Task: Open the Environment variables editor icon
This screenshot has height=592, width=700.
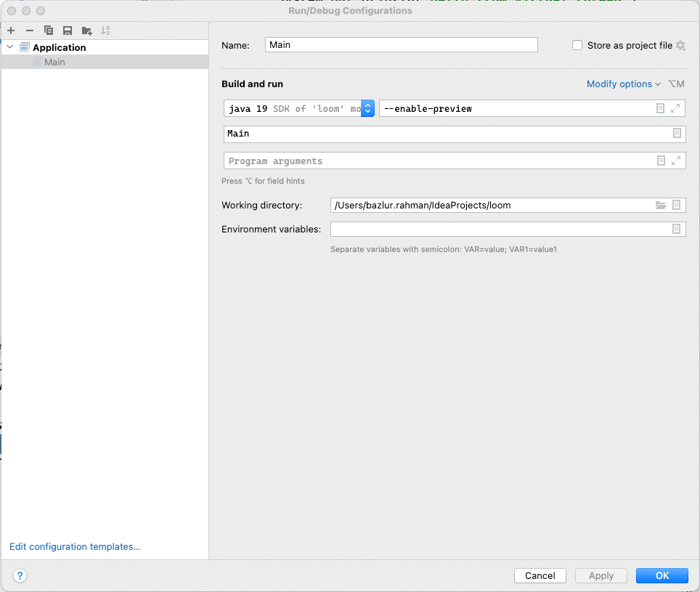Action: pos(676,229)
